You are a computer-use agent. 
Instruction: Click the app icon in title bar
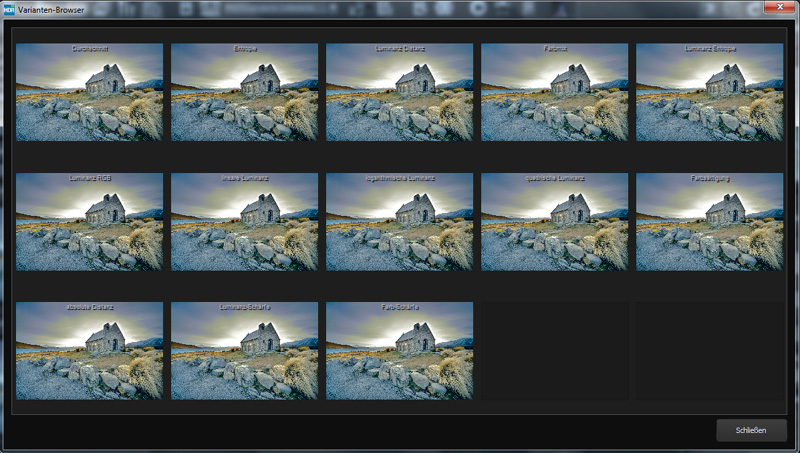click(x=8, y=9)
